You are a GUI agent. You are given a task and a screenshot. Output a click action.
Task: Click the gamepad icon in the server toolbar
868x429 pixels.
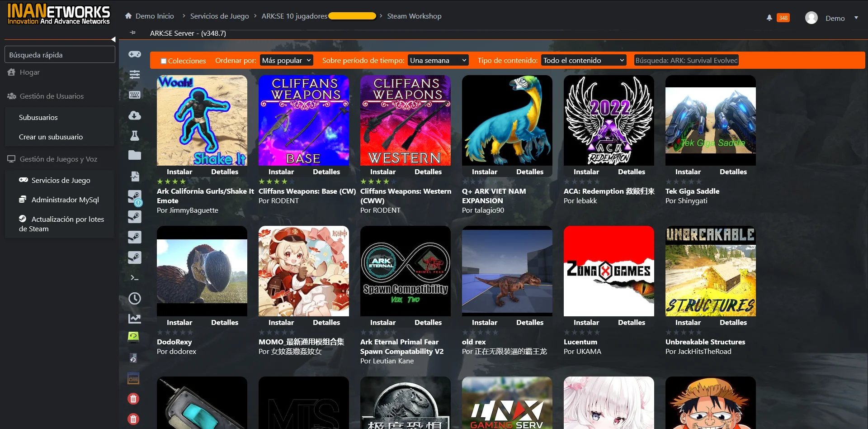click(134, 54)
